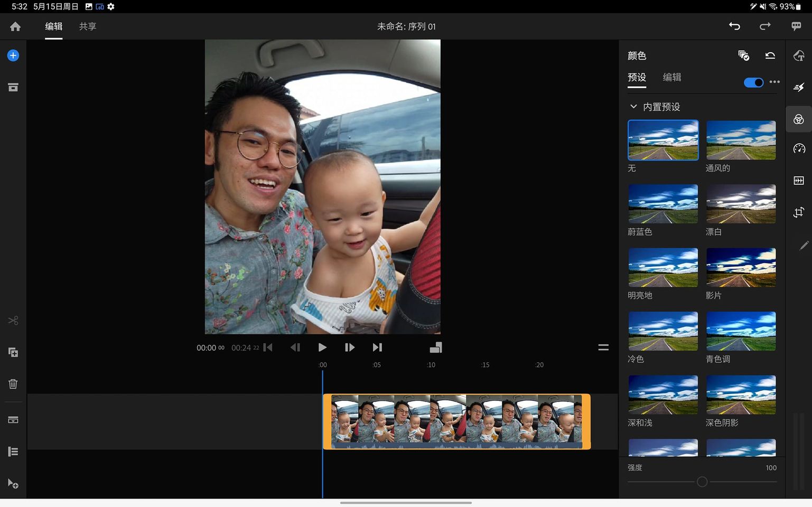Toggle the color preset effect switch

click(753, 82)
